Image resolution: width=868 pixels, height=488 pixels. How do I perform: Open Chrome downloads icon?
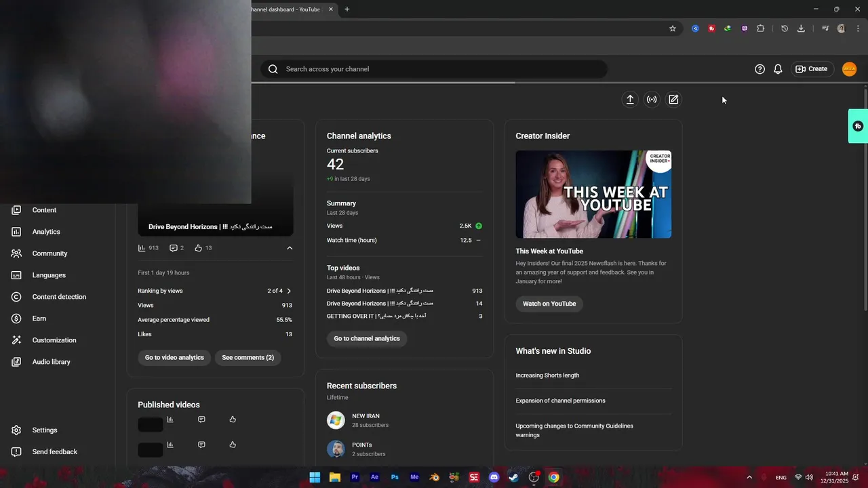(801, 28)
